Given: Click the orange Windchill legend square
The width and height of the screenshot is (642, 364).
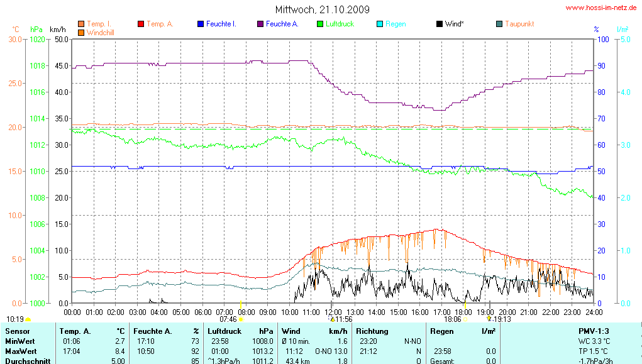Looking at the screenshot, I should (81, 32).
